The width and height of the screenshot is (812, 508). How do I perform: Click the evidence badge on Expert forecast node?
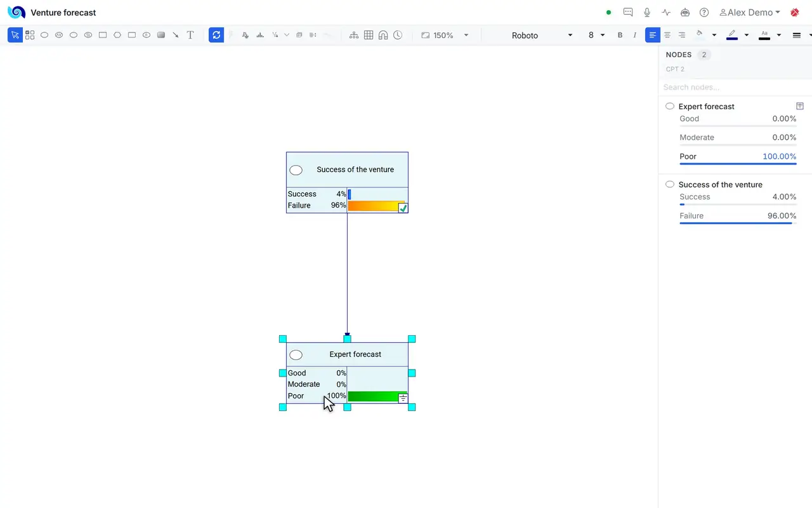403,398
